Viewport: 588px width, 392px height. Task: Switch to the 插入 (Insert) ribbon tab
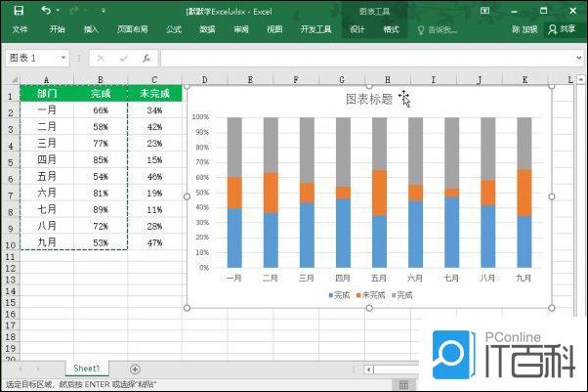[91, 29]
